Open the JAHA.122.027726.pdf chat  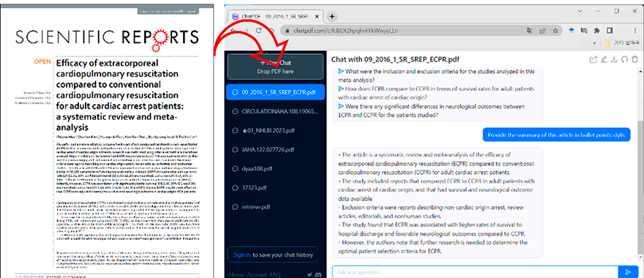[x=275, y=150]
